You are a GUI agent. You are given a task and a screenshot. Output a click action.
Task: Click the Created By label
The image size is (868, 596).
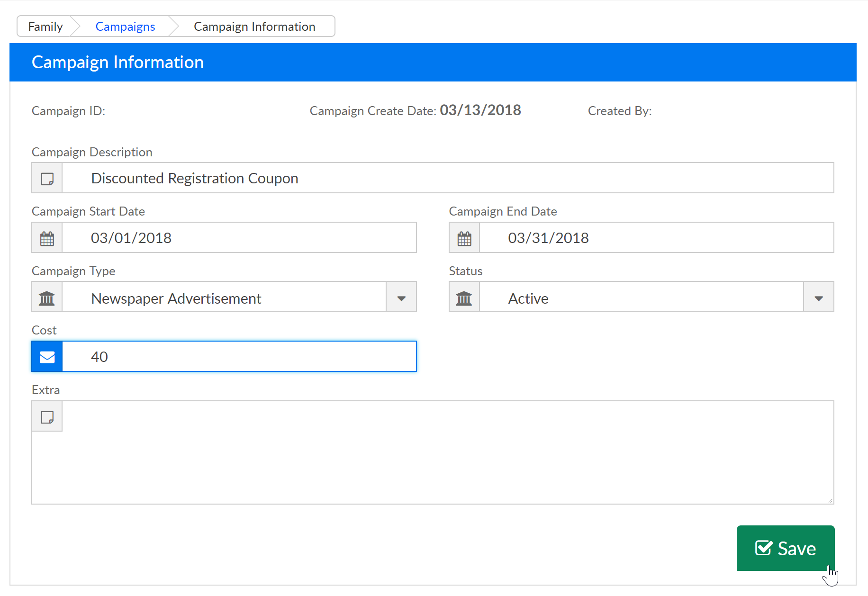tap(620, 111)
